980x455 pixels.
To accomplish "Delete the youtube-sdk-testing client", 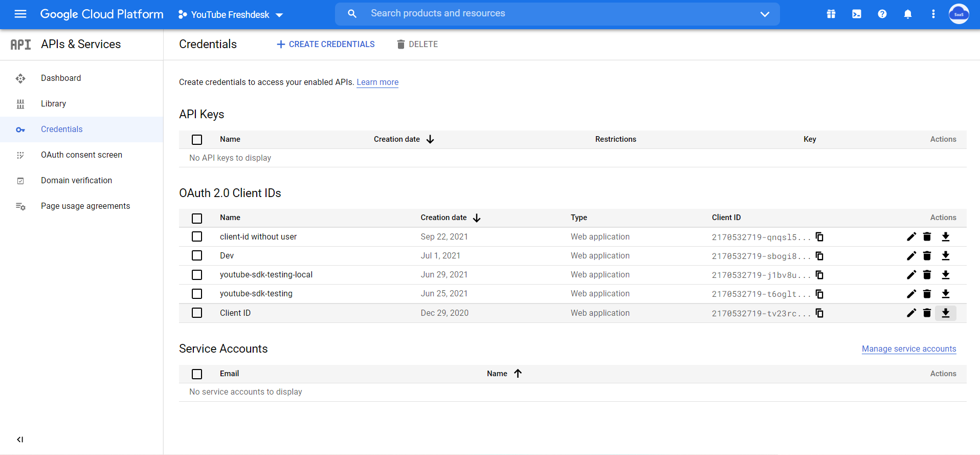I will click(x=927, y=294).
